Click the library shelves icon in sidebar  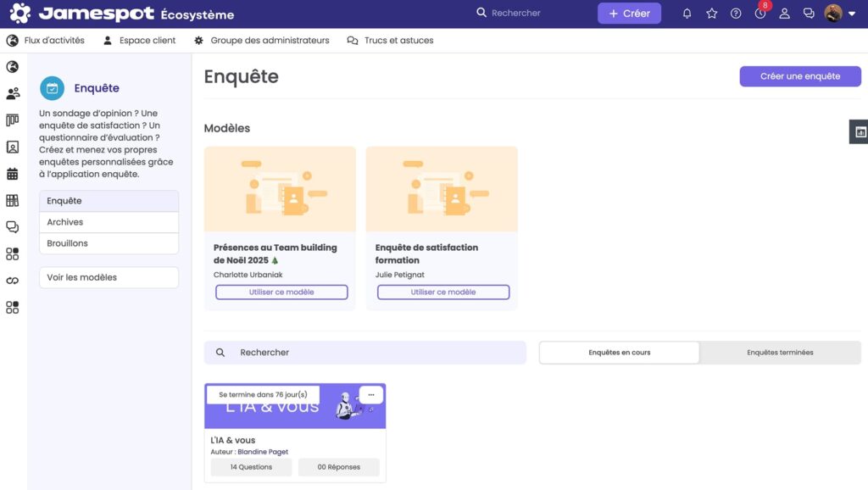(12, 200)
